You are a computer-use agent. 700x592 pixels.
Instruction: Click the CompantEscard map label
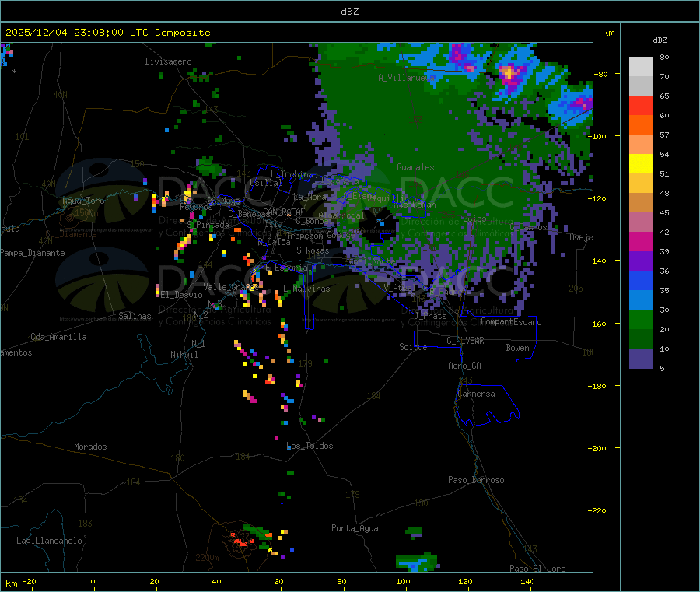coord(511,322)
